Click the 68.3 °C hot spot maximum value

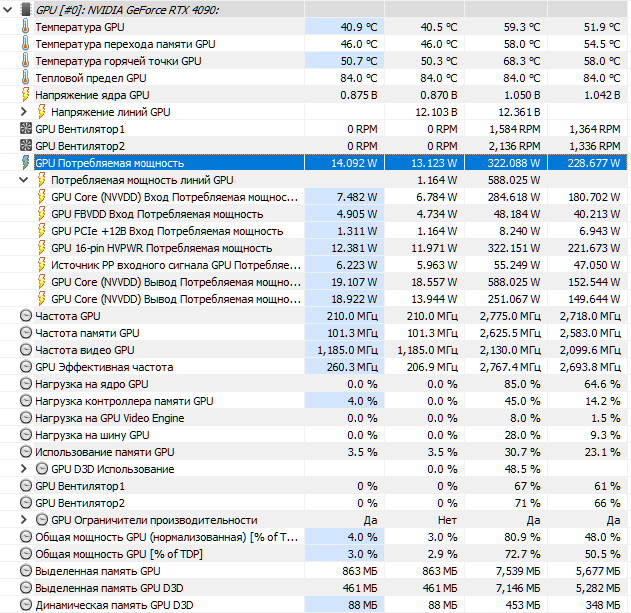point(522,61)
